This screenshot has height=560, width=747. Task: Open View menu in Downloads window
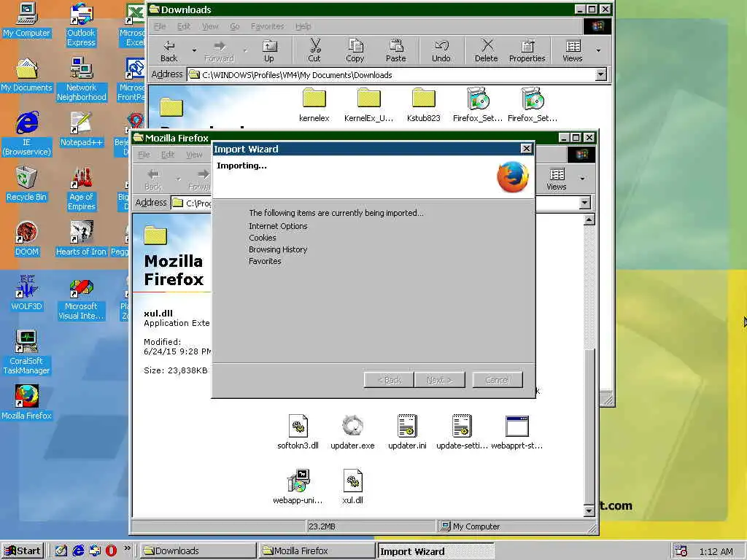210,27
